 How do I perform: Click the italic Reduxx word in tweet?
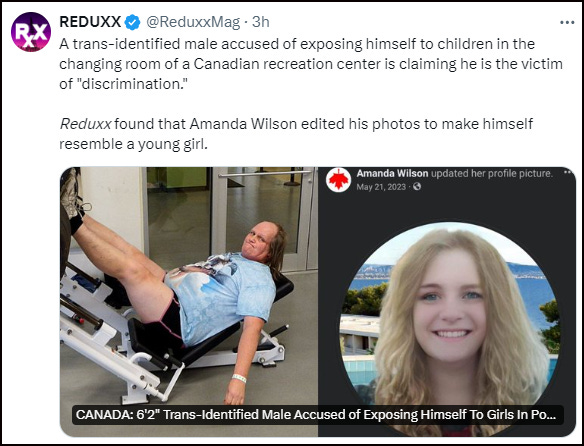coord(85,124)
